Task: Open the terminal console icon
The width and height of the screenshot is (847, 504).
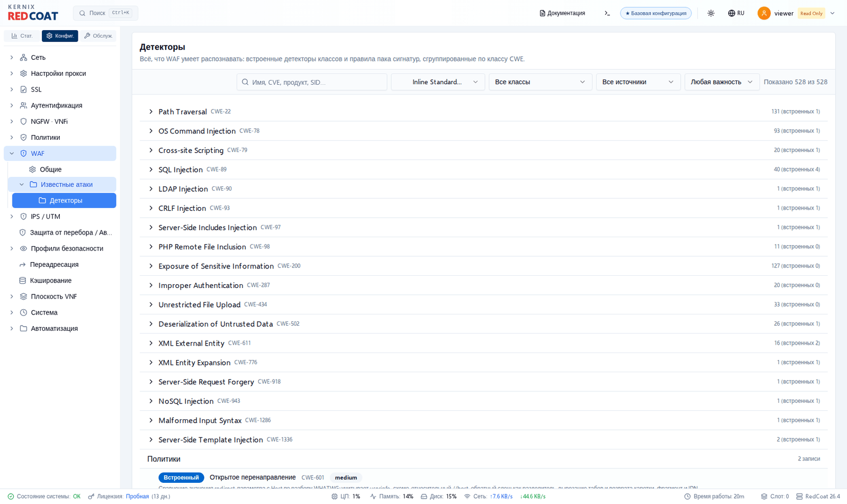Action: (607, 13)
